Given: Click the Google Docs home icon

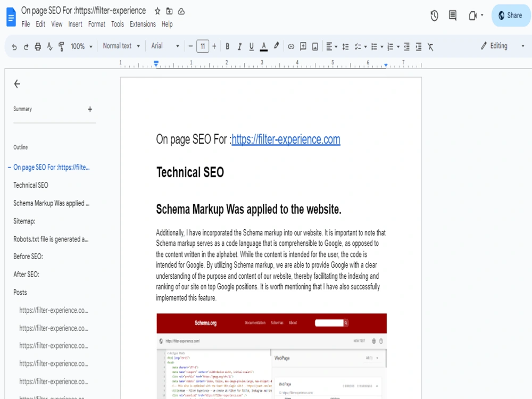Looking at the screenshot, I should [11, 16].
